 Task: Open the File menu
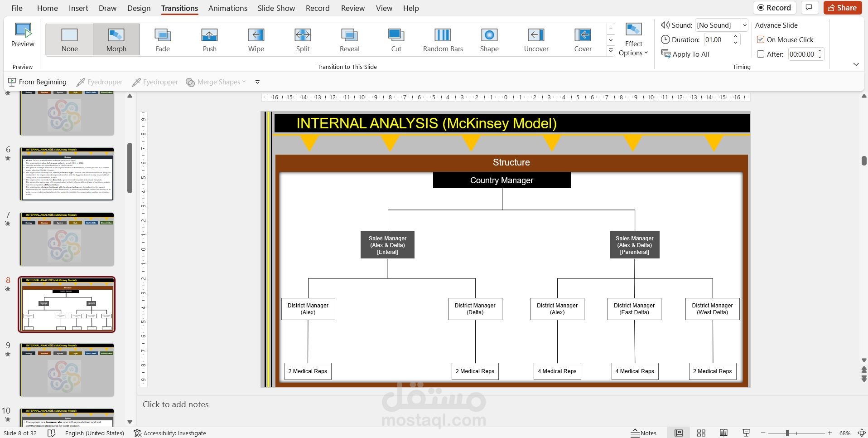click(x=17, y=8)
